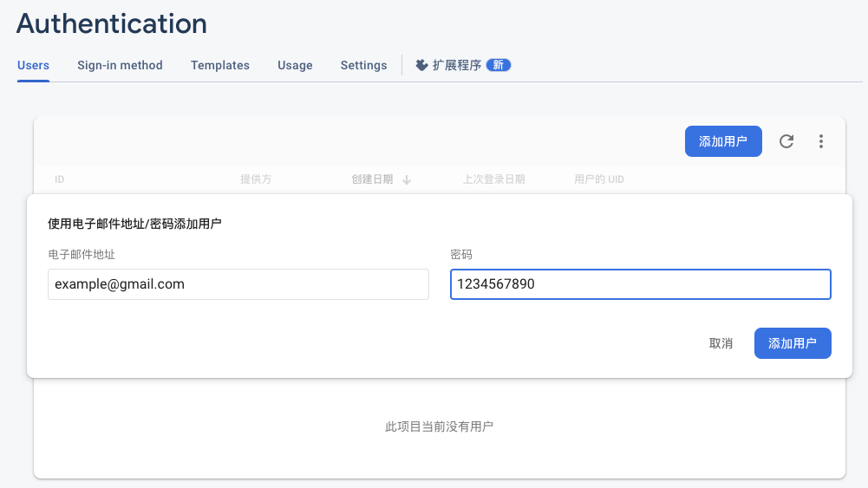Screen dimensions: 868x488
Task: Click the 用户的 UID column header
Action: 599,179
